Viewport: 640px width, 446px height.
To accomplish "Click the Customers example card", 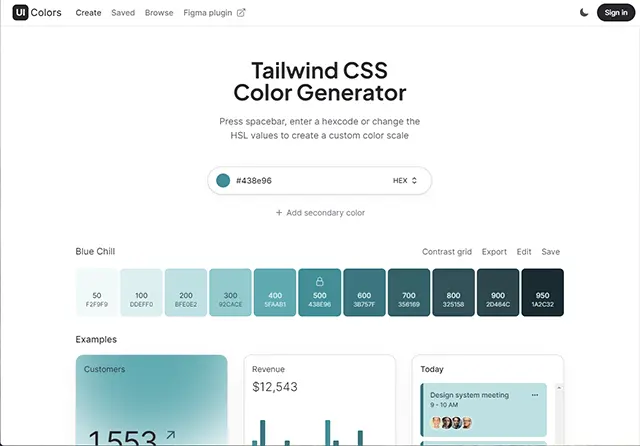I will (x=151, y=400).
